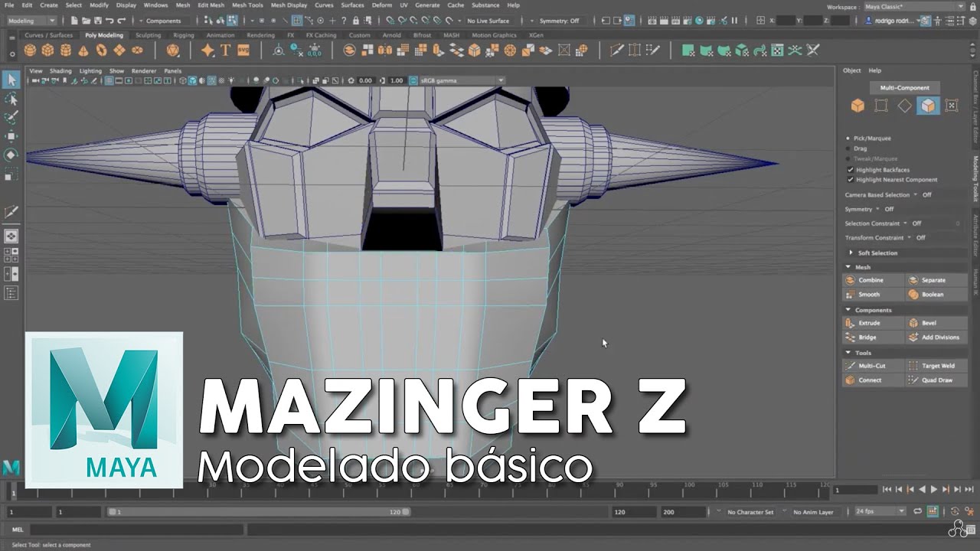Open the Mesh Tools menu
The height and width of the screenshot is (551, 980).
(x=247, y=5)
